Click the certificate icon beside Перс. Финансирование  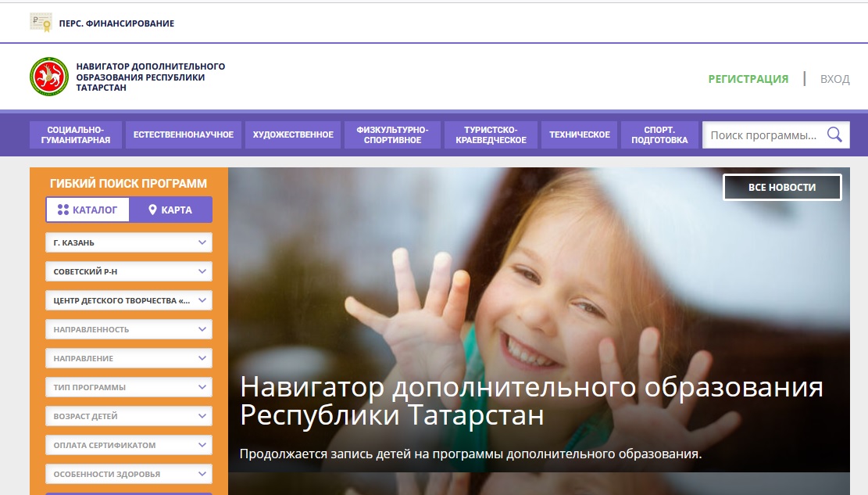point(41,23)
